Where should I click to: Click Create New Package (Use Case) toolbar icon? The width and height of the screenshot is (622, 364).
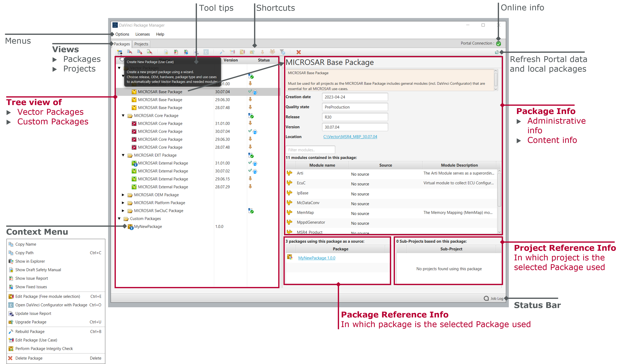[120, 52]
